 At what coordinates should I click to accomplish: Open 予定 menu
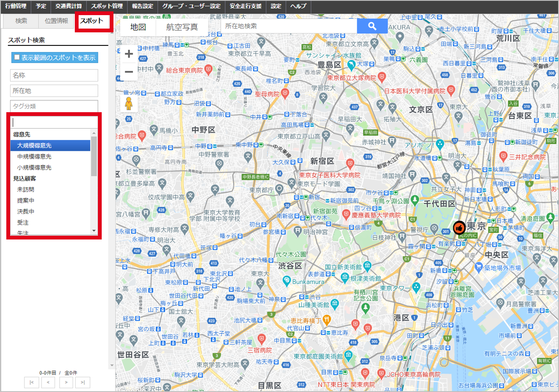coord(41,6)
